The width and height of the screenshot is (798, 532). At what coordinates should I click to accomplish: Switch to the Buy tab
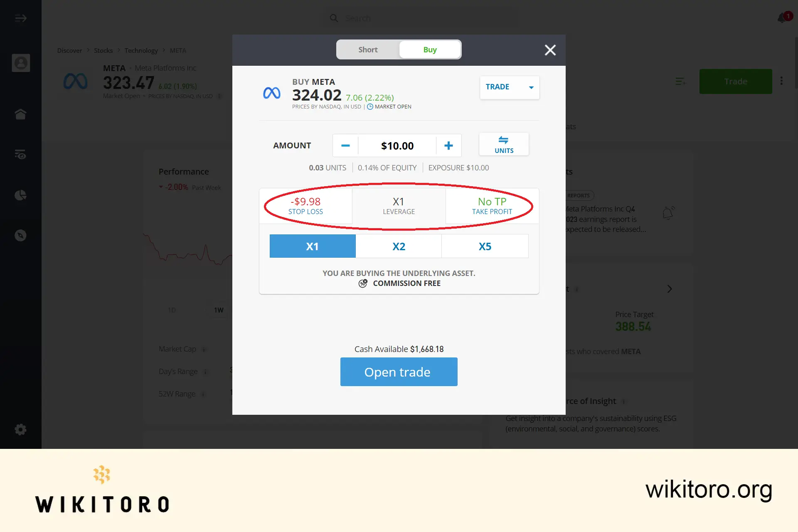(x=430, y=49)
